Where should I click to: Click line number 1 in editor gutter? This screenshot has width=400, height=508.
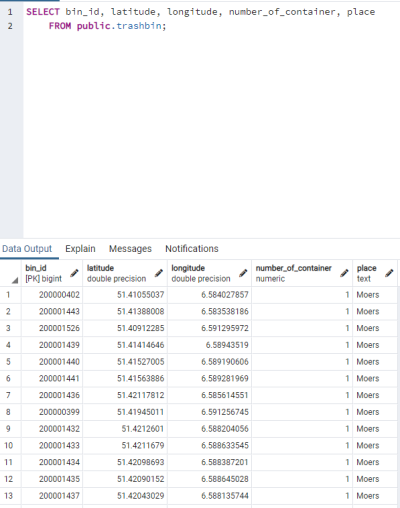pos(10,12)
